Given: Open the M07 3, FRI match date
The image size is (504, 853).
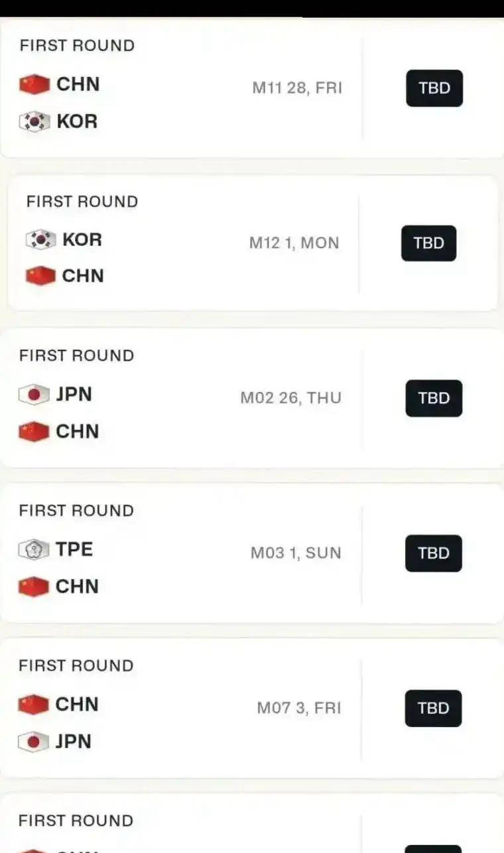Looking at the screenshot, I should [298, 708].
